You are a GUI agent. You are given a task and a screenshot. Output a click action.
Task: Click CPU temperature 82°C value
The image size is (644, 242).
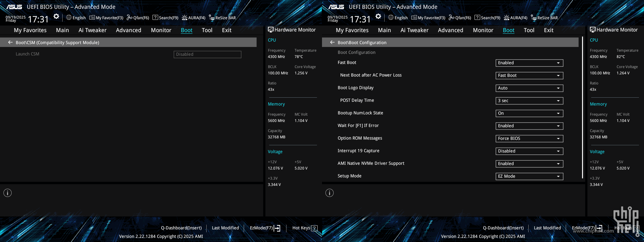pos(621,57)
